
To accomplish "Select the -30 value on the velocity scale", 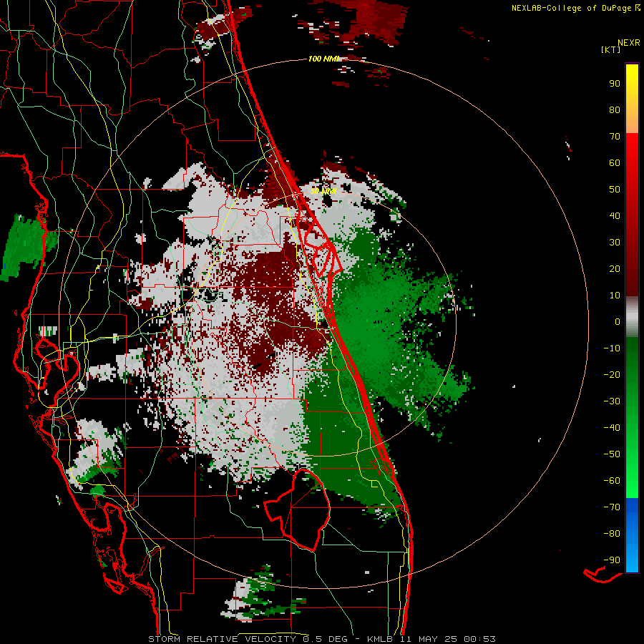I will coord(612,401).
